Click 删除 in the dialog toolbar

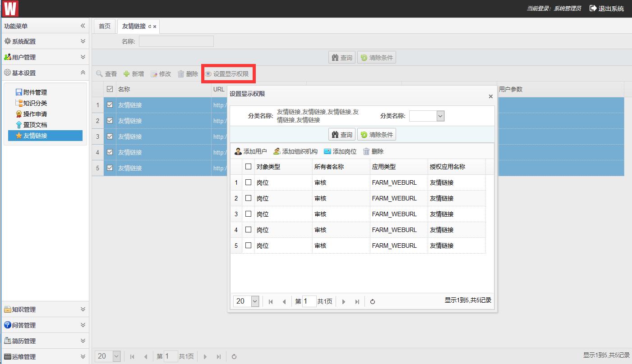coord(373,151)
